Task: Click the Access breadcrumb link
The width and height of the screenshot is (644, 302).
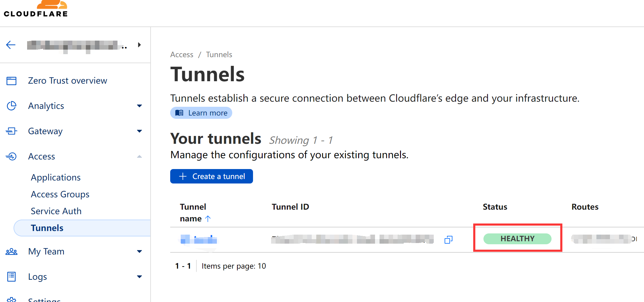Action: (x=182, y=54)
